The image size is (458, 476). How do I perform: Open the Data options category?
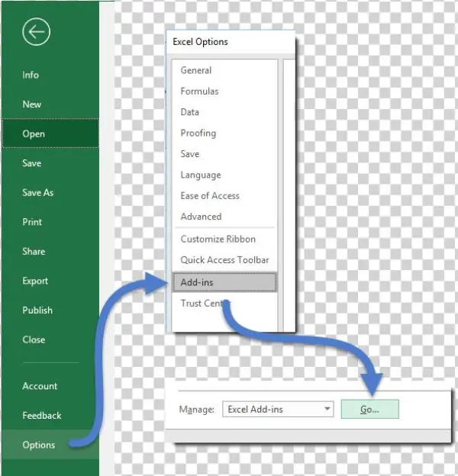click(x=224, y=112)
